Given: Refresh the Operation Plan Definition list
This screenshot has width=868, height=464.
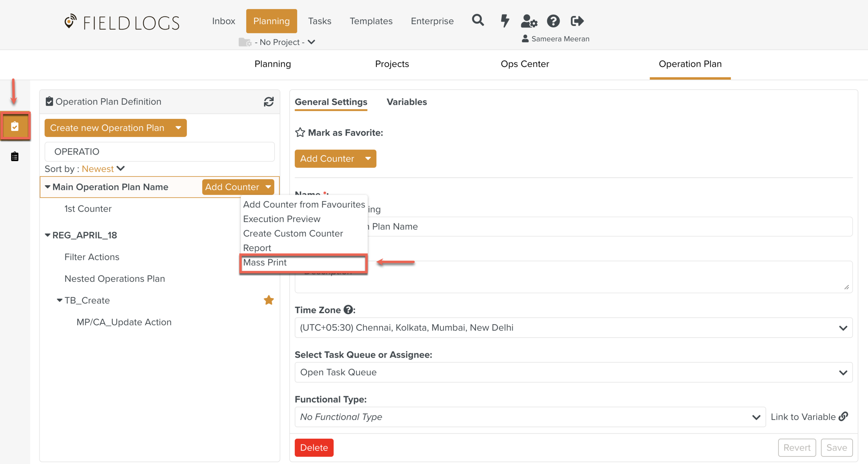Looking at the screenshot, I should click(268, 101).
